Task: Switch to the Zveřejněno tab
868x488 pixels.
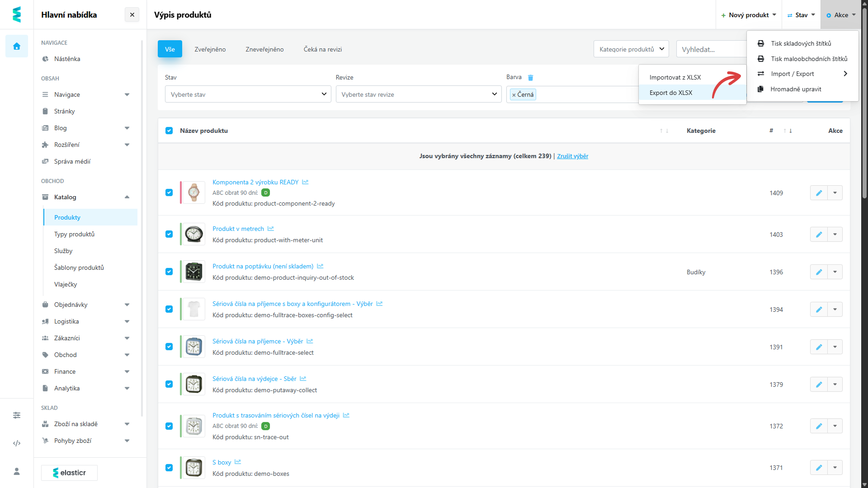Action: coord(210,49)
